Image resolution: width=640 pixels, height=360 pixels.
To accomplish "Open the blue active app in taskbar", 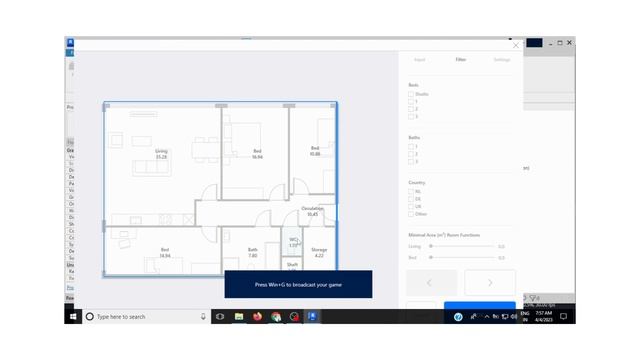I will (x=313, y=317).
